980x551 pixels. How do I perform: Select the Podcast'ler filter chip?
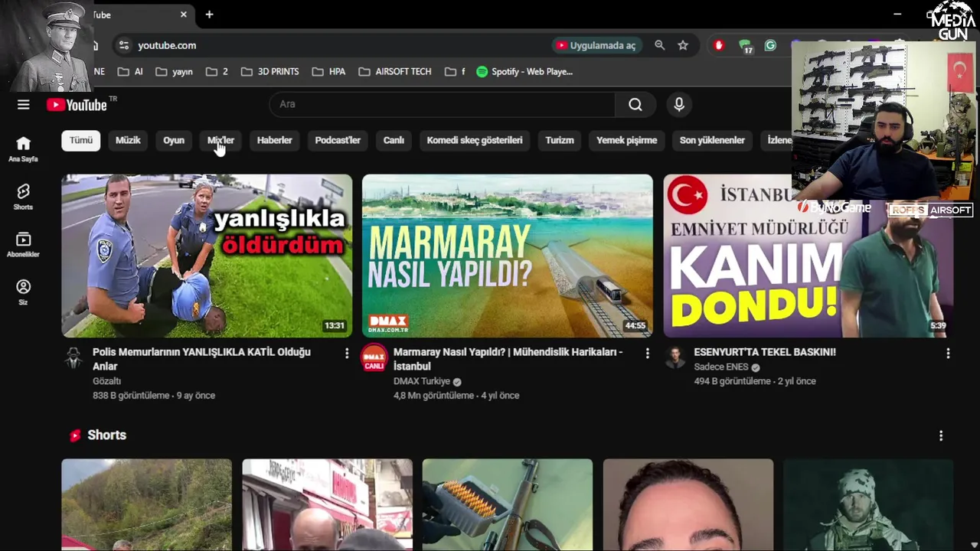click(338, 140)
